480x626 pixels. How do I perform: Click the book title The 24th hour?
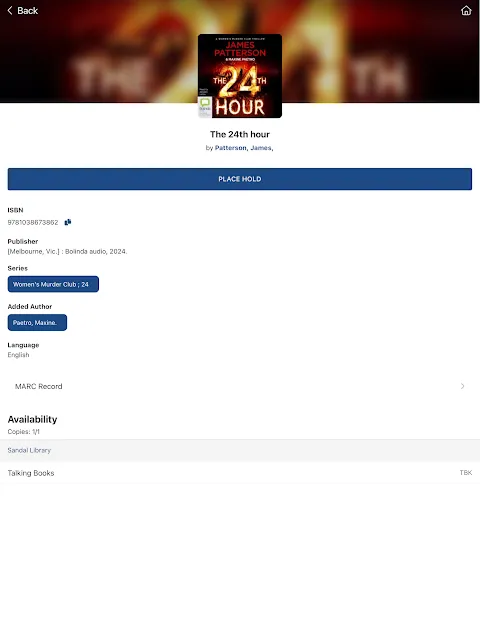[240, 134]
